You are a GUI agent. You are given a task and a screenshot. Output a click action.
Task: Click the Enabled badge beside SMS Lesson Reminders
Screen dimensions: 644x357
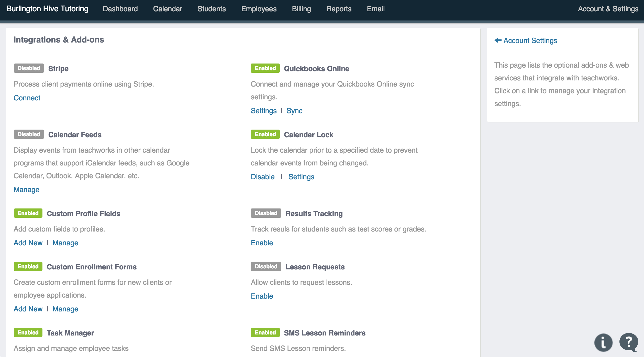pyautogui.click(x=265, y=332)
